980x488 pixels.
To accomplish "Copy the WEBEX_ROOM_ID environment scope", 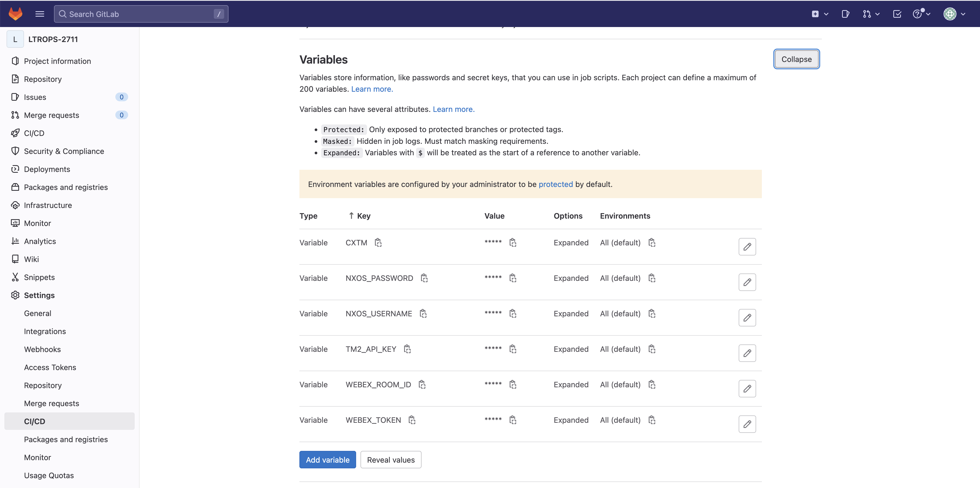I will (652, 385).
